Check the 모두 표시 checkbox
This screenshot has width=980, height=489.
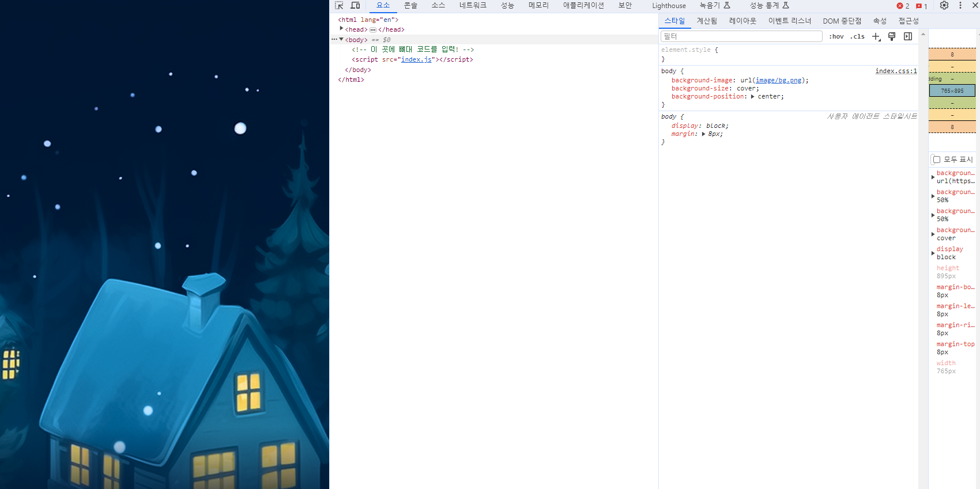[x=937, y=160]
